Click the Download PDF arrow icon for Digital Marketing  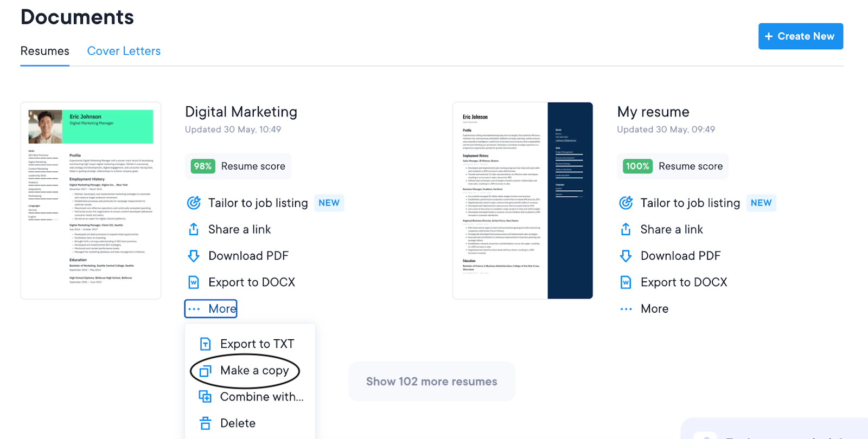pyautogui.click(x=194, y=256)
